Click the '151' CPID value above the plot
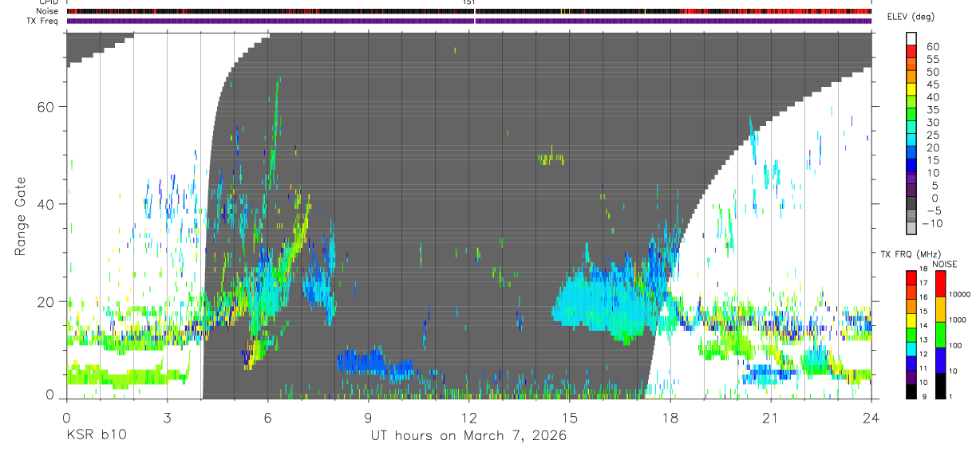This screenshot has height=452, width=980. point(468,2)
